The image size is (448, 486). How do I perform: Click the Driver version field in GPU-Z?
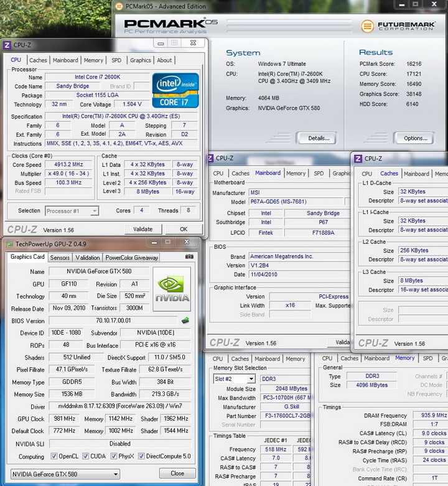120,406
